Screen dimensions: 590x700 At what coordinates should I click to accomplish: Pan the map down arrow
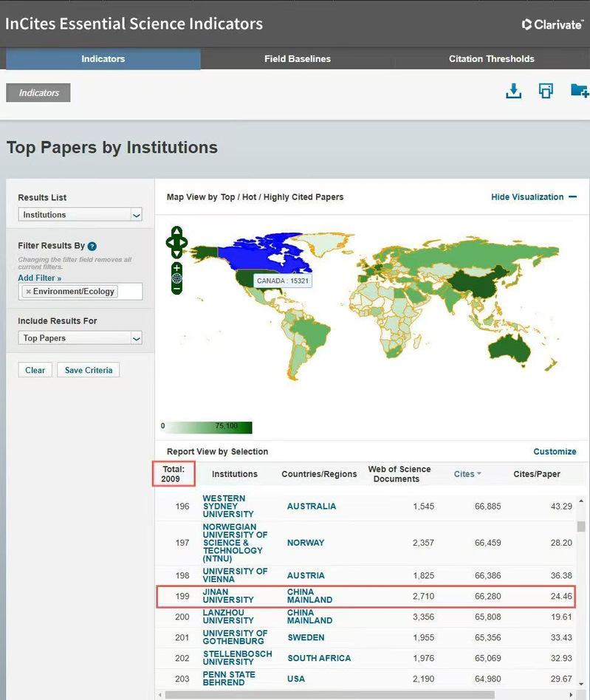point(176,253)
